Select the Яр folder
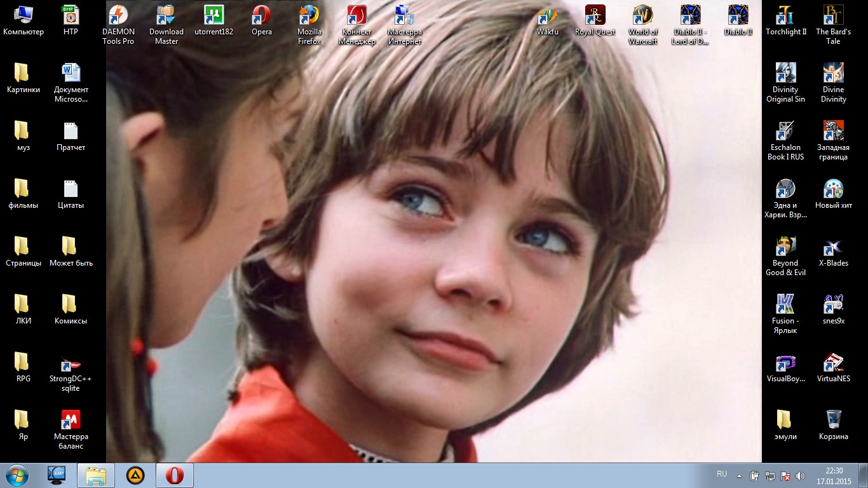The width and height of the screenshot is (868, 488). [x=24, y=425]
